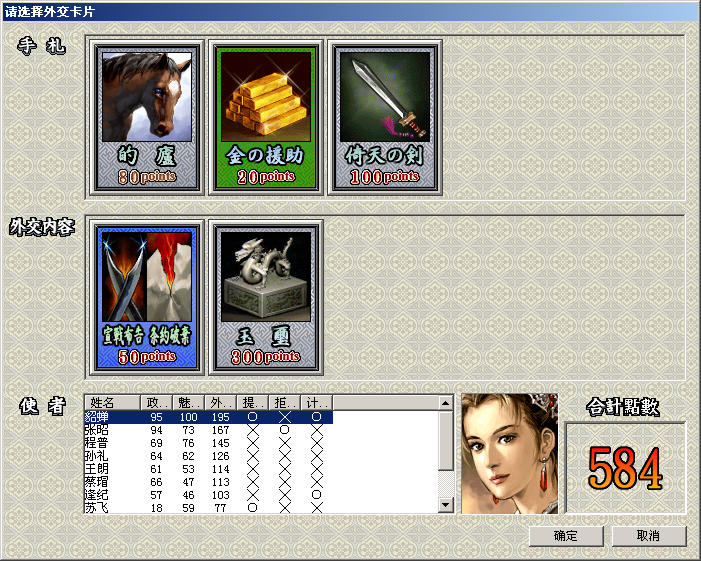This screenshot has height=561, width=701.
Task: Click the 提 column header
Action: [x=253, y=403]
